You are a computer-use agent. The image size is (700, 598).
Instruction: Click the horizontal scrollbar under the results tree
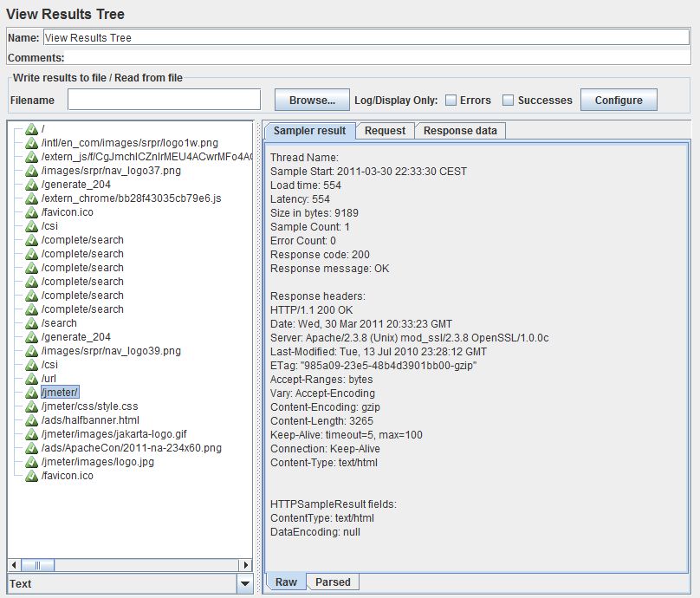pyautogui.click(x=130, y=565)
